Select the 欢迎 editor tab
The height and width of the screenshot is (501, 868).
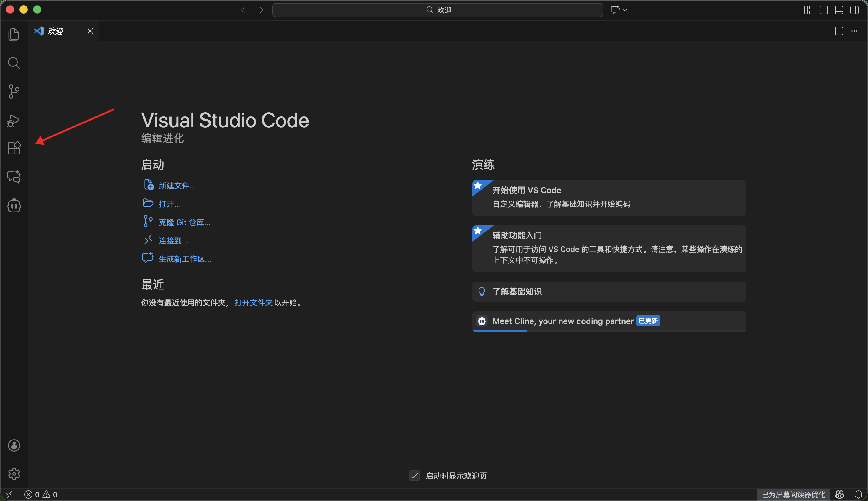tap(56, 31)
